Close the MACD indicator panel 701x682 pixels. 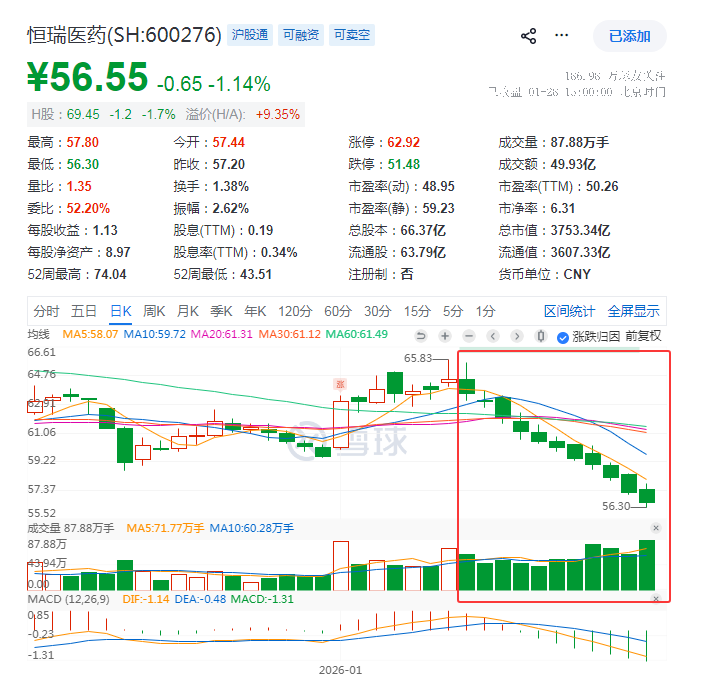656,598
